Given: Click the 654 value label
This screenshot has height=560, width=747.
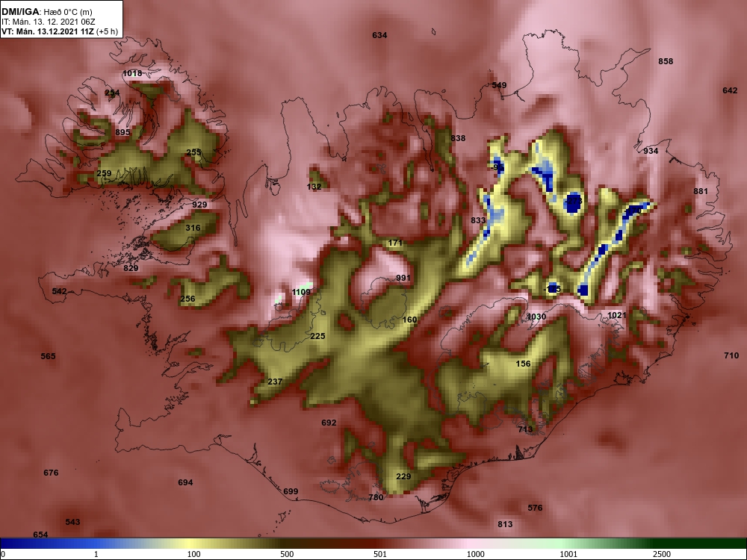Looking at the screenshot, I should (40, 535).
